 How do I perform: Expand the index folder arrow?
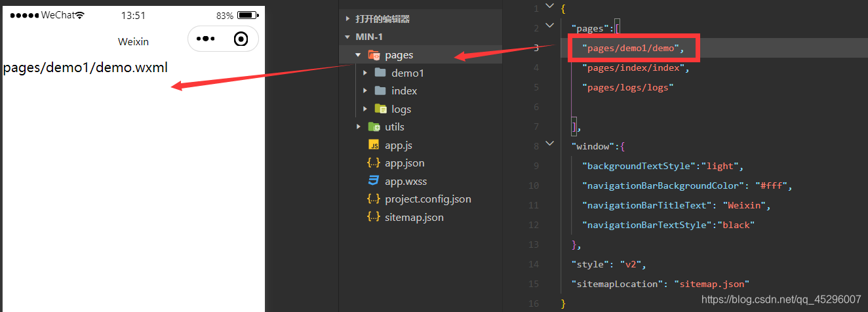point(365,91)
